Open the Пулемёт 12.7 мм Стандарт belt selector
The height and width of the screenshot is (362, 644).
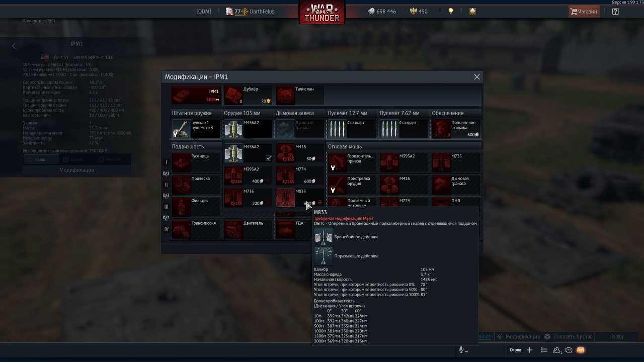[352, 129]
